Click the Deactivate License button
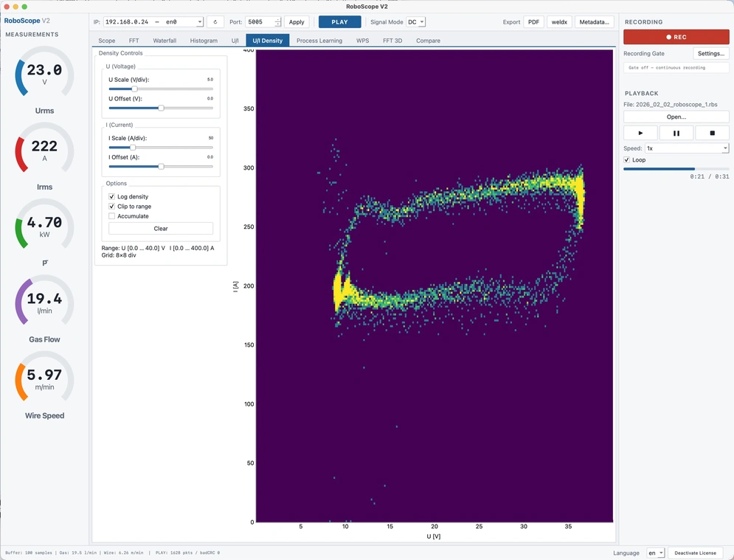This screenshot has width=734, height=560. pos(695,553)
